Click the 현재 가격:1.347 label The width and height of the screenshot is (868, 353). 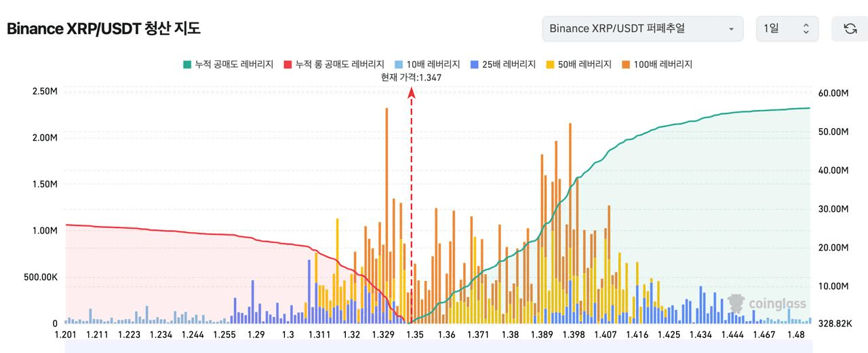point(412,77)
